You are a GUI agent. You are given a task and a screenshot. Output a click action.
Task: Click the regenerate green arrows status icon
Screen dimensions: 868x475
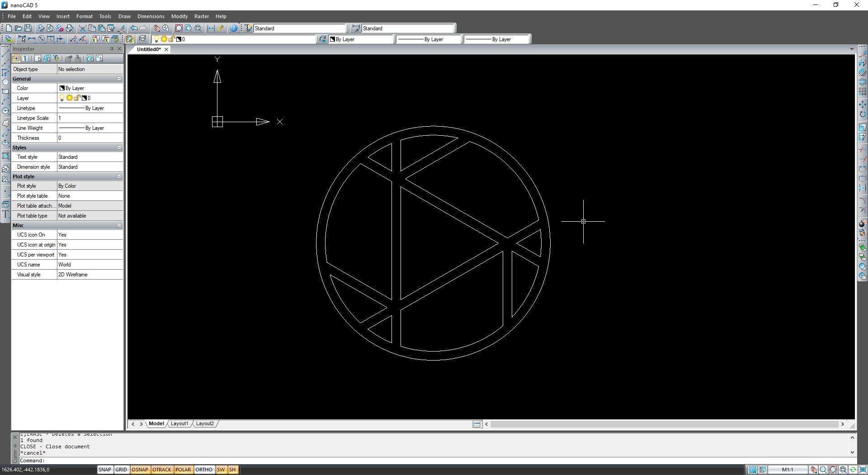(x=853, y=470)
